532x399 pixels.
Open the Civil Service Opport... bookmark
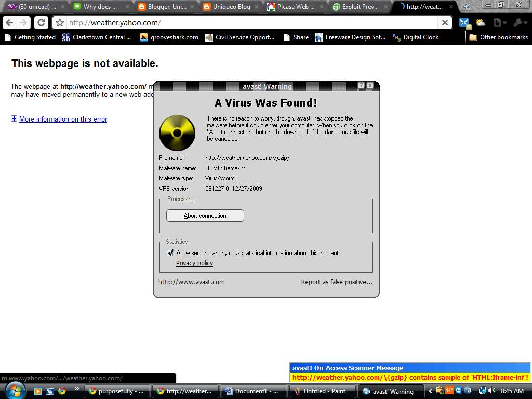(x=240, y=37)
